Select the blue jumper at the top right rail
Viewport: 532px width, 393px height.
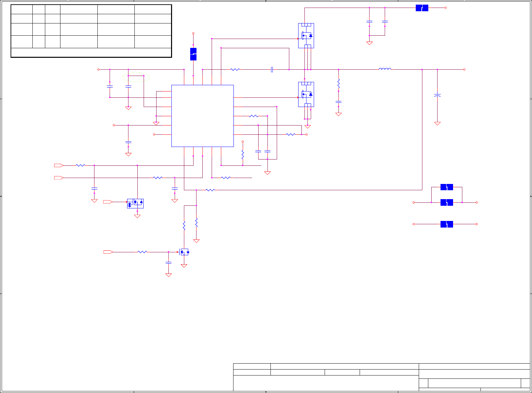[x=422, y=8]
